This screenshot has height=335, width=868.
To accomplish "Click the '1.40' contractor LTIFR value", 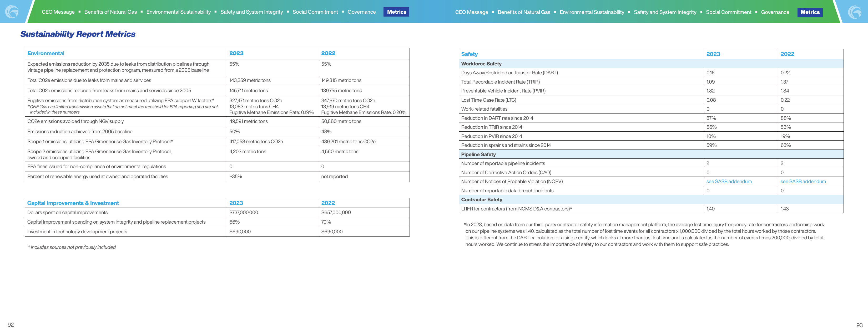I will (710, 209).
